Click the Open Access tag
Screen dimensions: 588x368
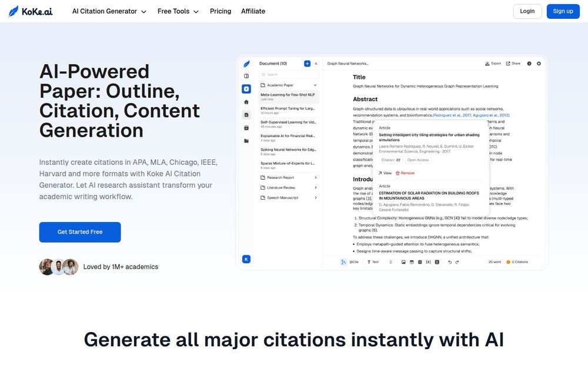pyautogui.click(x=417, y=160)
